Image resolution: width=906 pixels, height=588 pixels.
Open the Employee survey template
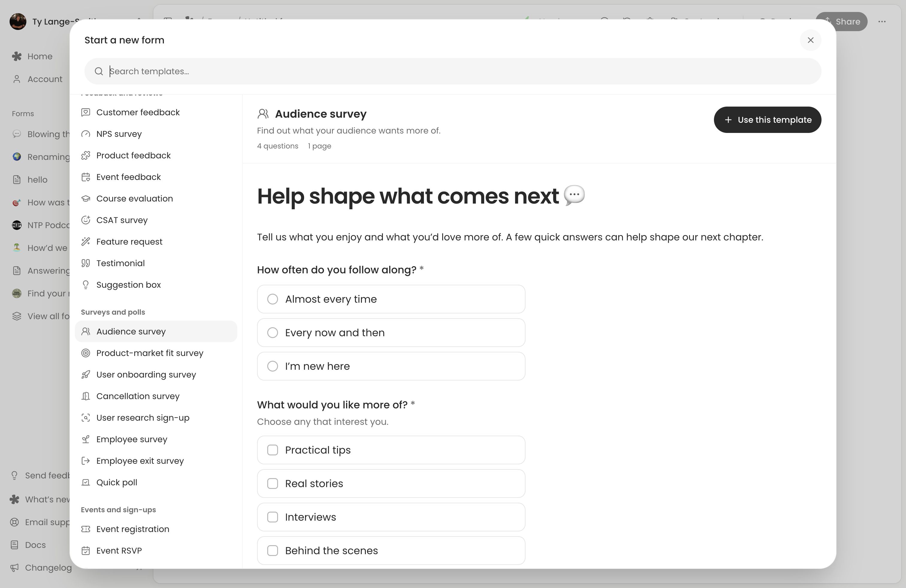(x=156, y=439)
